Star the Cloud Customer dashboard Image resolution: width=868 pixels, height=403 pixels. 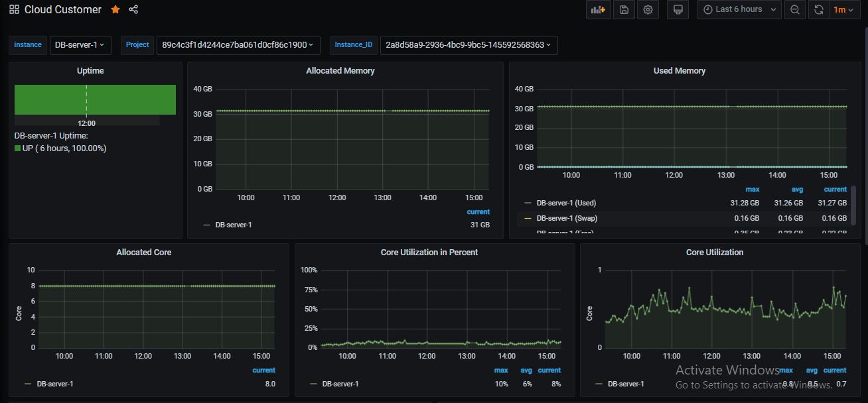pyautogui.click(x=115, y=9)
